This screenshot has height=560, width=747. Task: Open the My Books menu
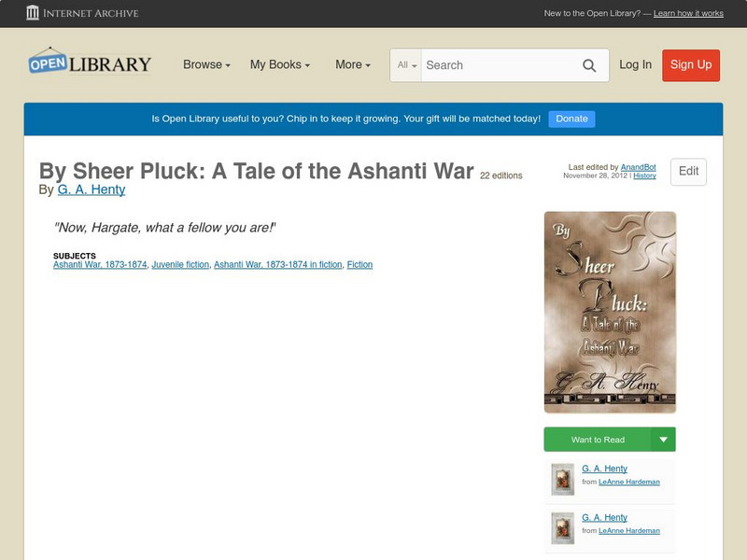279,65
